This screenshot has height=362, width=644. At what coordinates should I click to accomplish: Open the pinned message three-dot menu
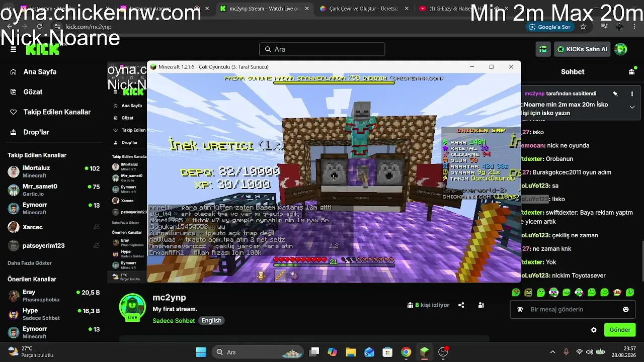632,94
